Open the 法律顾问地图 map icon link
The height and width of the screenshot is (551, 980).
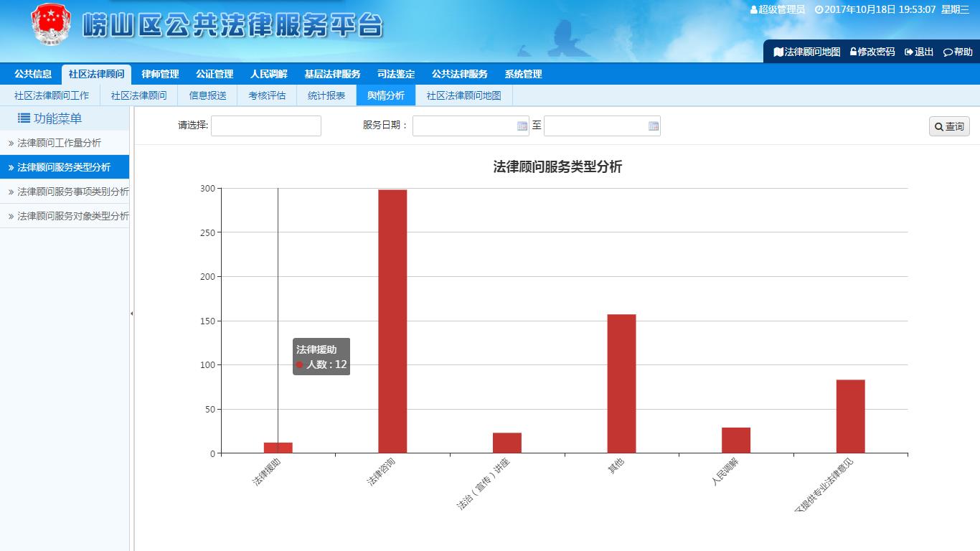[x=778, y=52]
